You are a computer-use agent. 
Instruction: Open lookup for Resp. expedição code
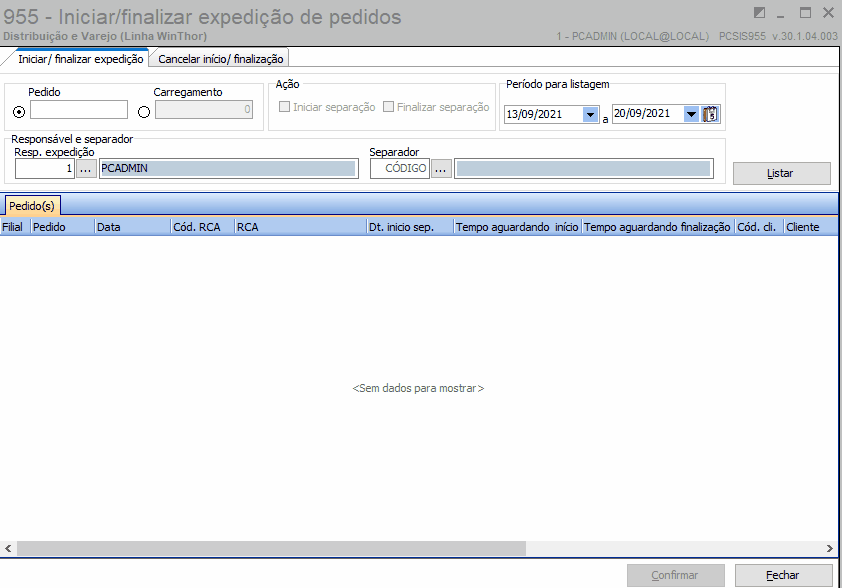point(85,169)
